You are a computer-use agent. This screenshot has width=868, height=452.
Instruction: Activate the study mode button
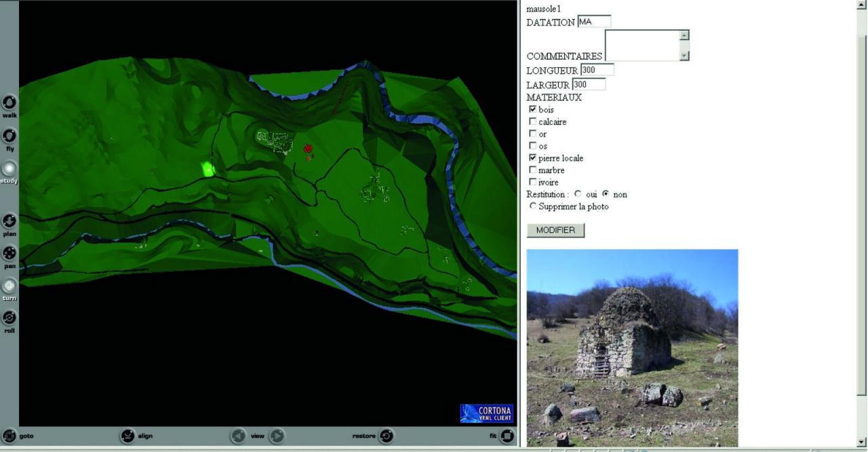coord(9,168)
